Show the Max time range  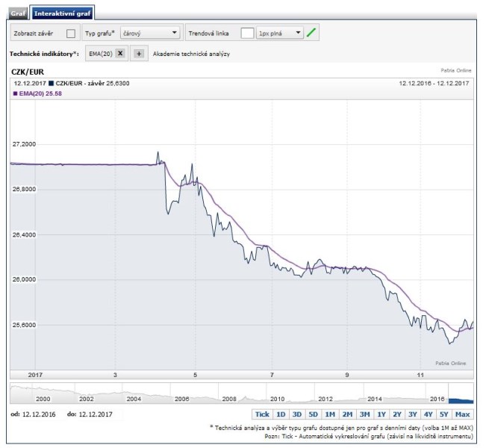(463, 414)
